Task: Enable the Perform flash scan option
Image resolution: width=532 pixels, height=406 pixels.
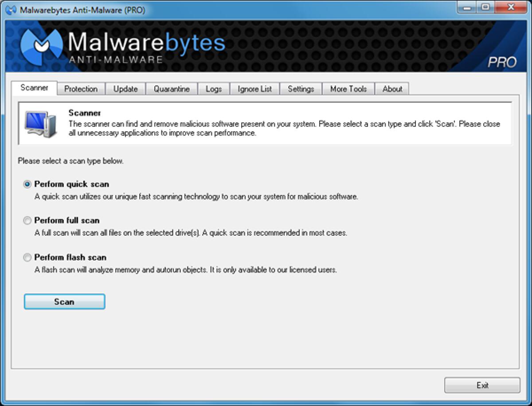Action: point(27,258)
